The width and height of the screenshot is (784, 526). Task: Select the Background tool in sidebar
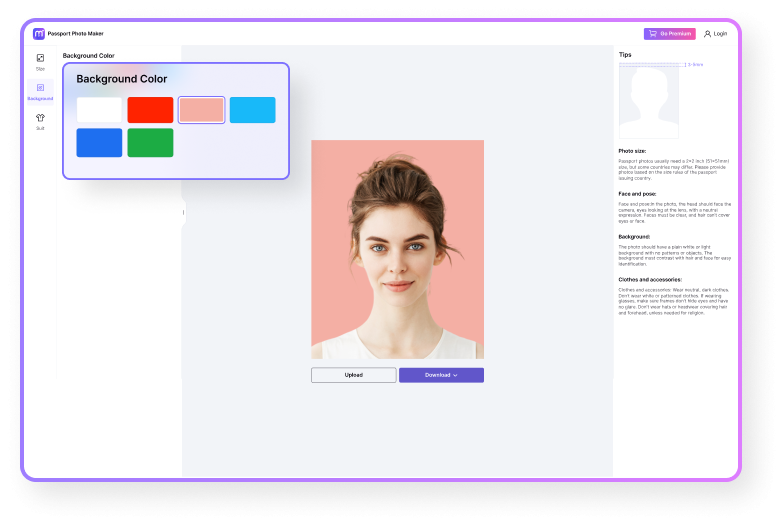(x=40, y=91)
